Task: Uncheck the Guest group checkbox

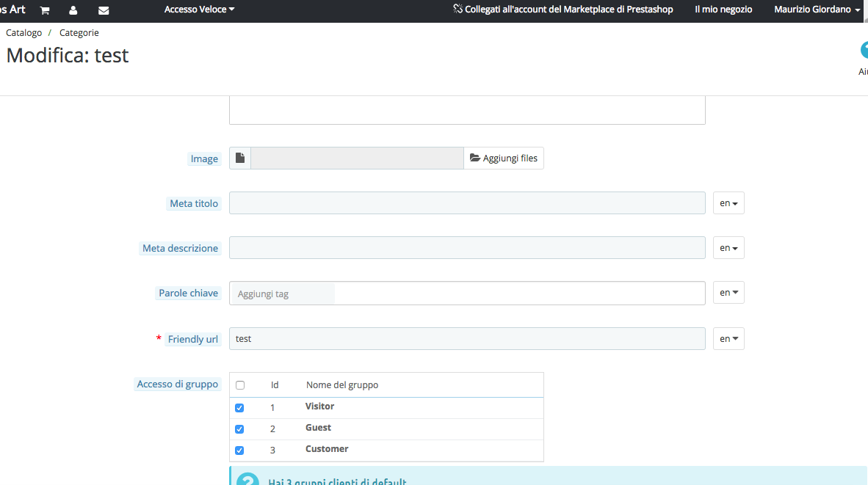Action: point(239,429)
